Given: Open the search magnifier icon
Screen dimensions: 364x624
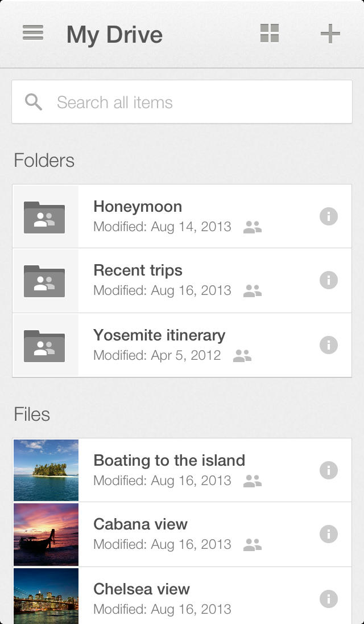Looking at the screenshot, I should pos(33,101).
